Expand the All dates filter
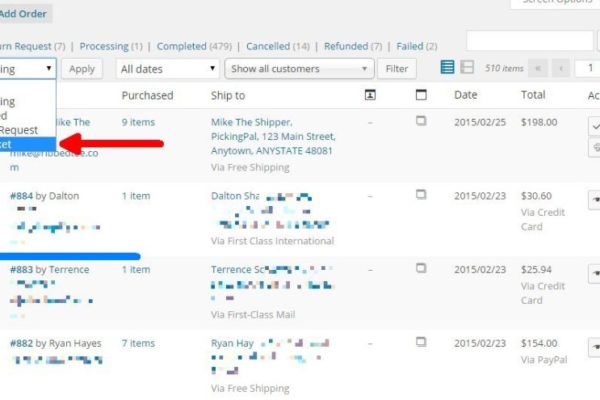This screenshot has width=600, height=400. 167,69
